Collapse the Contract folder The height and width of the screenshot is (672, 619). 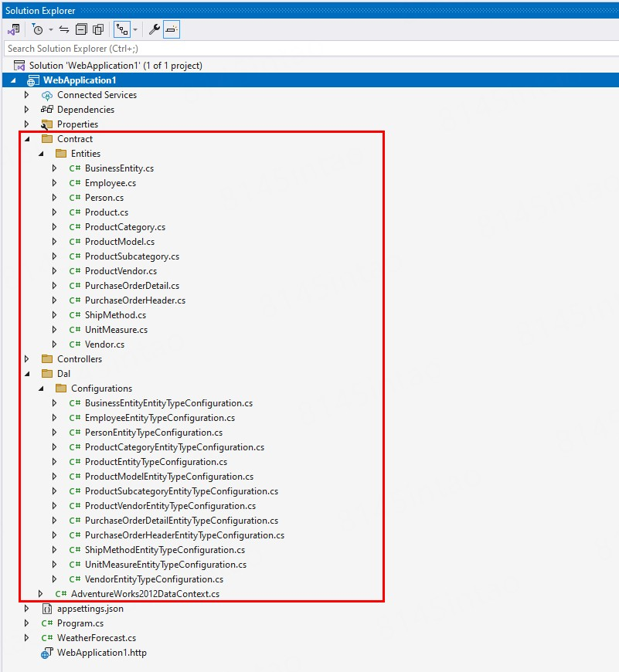click(26, 139)
